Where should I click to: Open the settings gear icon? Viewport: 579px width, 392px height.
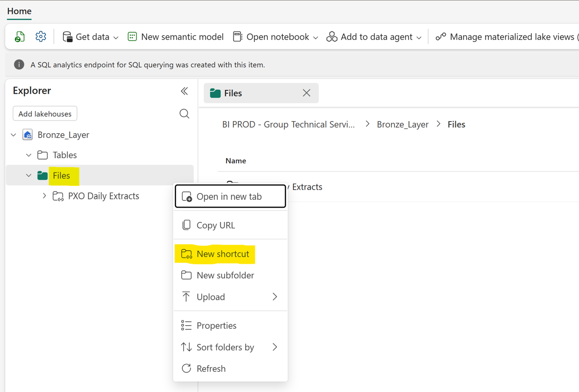(x=41, y=37)
